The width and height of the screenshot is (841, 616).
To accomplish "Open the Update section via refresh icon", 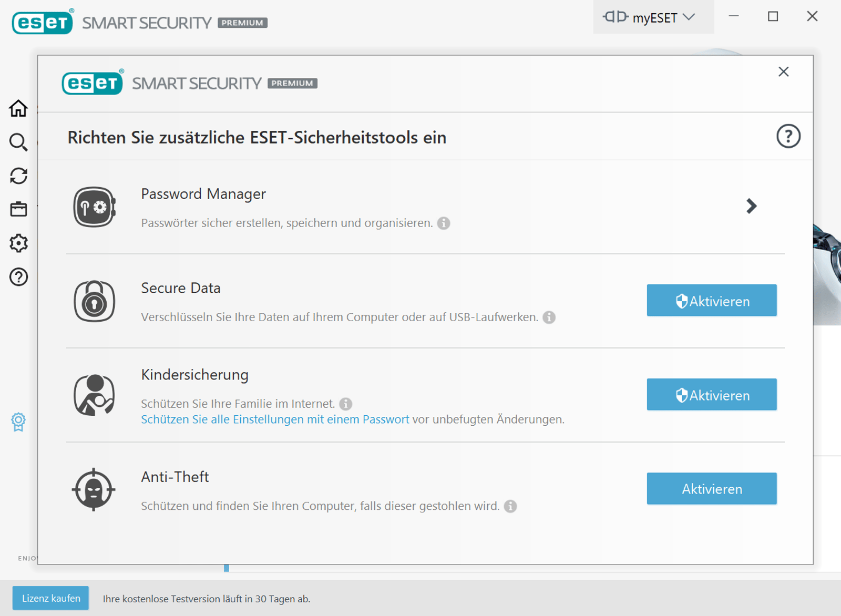I will [18, 176].
